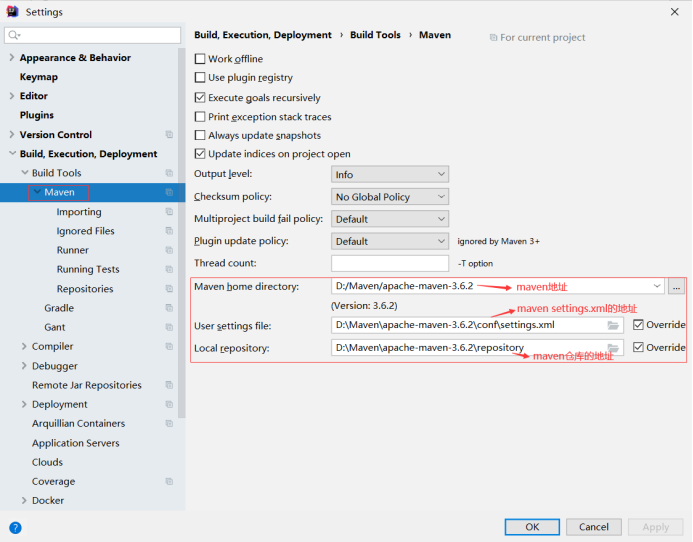The width and height of the screenshot is (693, 542).
Task: Click project-level icon beside Gradle
Action: pyautogui.click(x=169, y=308)
